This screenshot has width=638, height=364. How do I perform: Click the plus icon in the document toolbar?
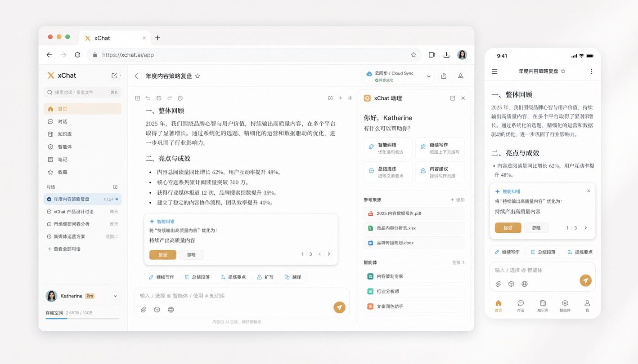point(350,98)
